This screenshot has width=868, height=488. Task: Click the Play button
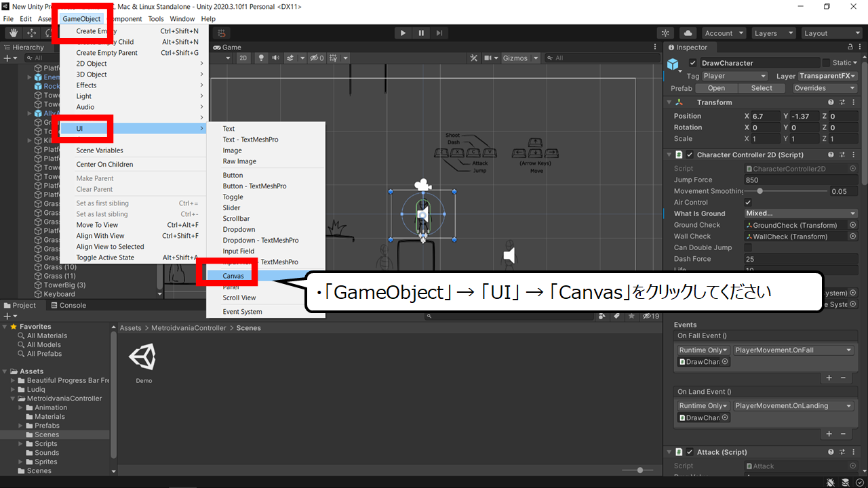click(403, 33)
